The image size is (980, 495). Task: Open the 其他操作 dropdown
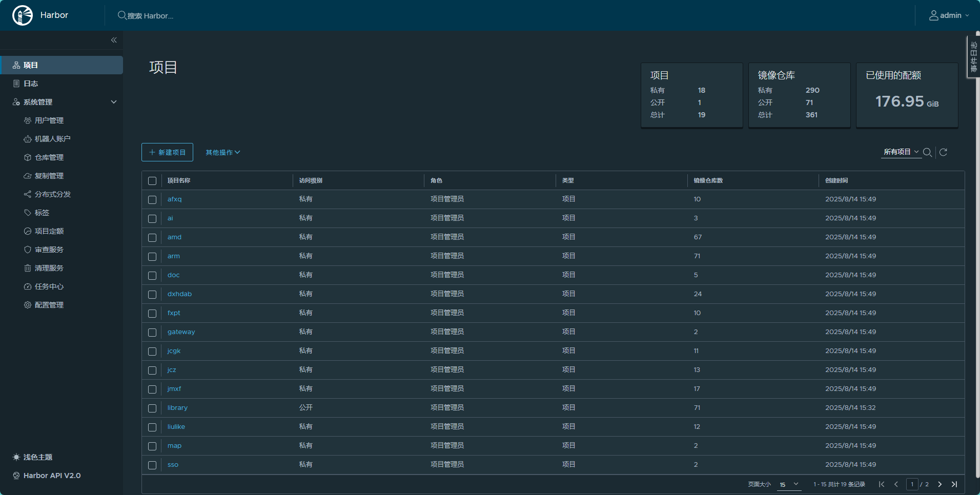pyautogui.click(x=222, y=152)
